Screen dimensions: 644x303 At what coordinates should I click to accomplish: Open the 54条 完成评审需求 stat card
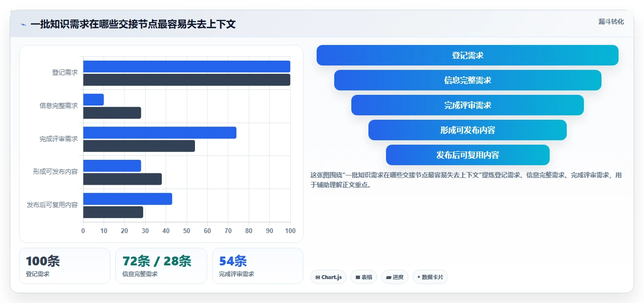[258, 266]
